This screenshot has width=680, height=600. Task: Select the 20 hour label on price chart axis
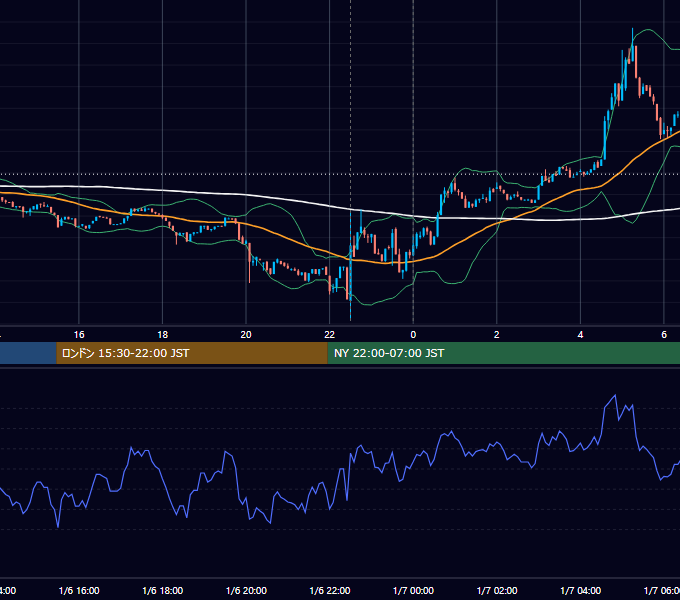pyautogui.click(x=246, y=335)
